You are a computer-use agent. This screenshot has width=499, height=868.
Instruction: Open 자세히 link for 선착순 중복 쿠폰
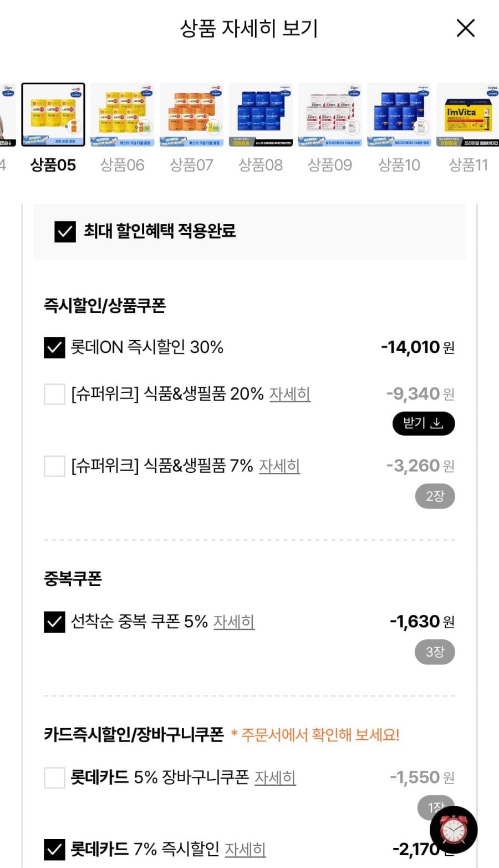[234, 622]
